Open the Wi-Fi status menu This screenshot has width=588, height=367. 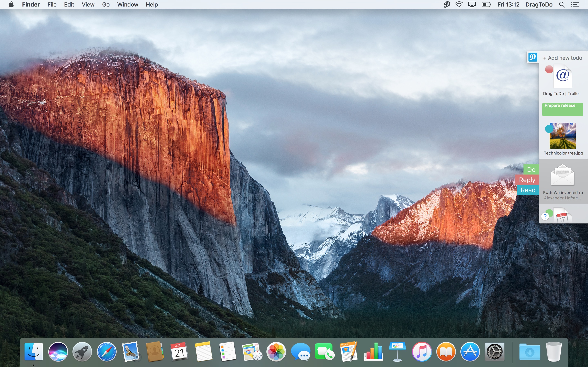pos(459,4)
